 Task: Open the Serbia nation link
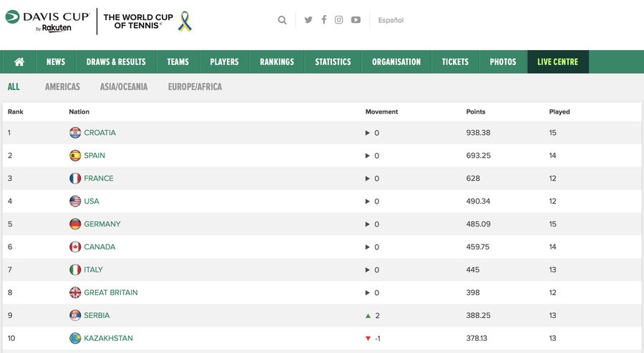pos(97,315)
